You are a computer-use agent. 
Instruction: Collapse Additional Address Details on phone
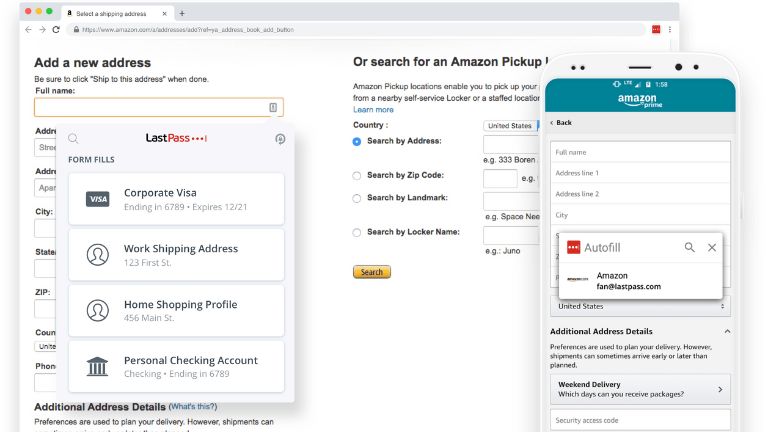727,332
